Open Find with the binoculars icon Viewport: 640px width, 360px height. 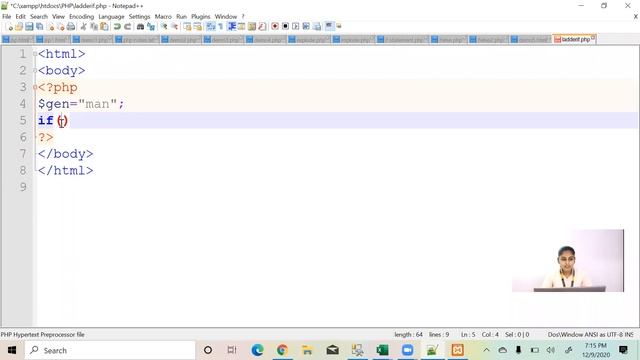pyautogui.click(x=140, y=27)
